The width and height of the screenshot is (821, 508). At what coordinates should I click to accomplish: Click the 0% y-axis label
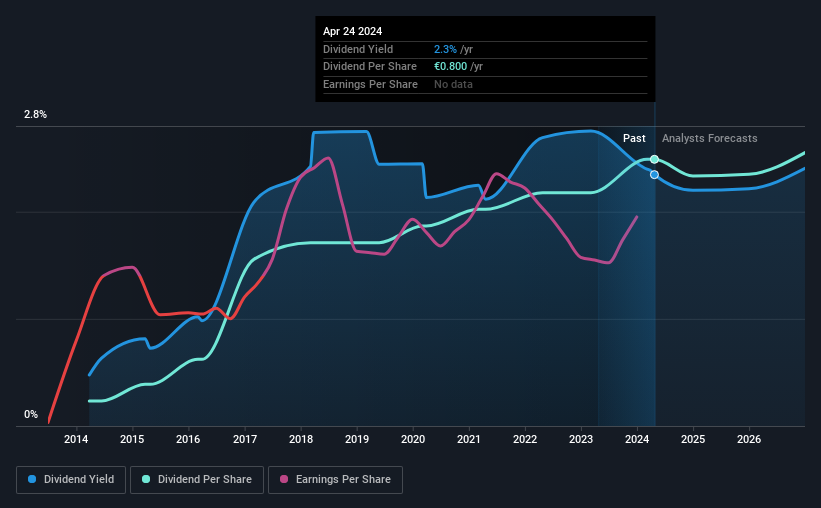pos(31,414)
